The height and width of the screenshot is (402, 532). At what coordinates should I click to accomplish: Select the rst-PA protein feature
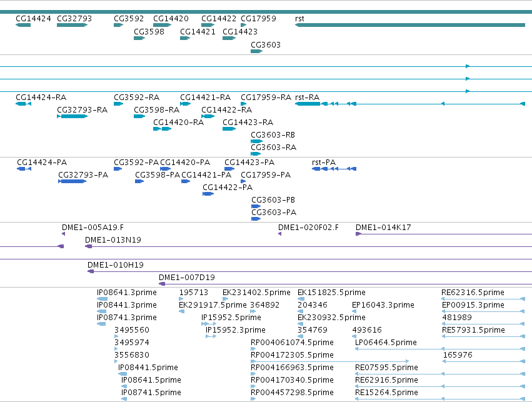[x=334, y=169]
